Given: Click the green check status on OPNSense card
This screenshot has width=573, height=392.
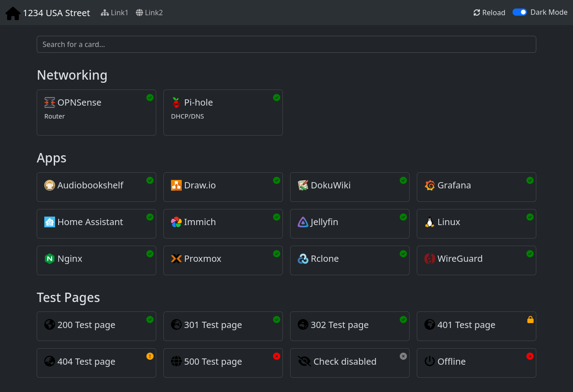Looking at the screenshot, I should click(x=150, y=98).
